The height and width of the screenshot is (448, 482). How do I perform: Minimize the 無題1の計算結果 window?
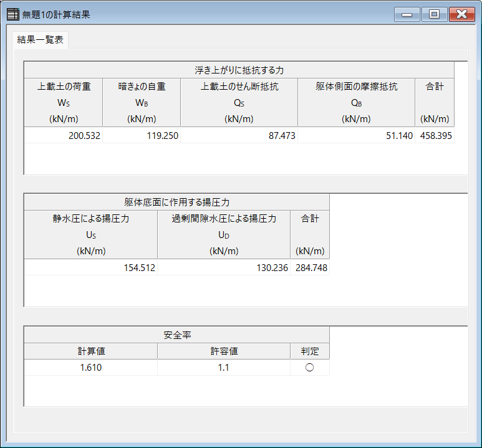[407, 14]
